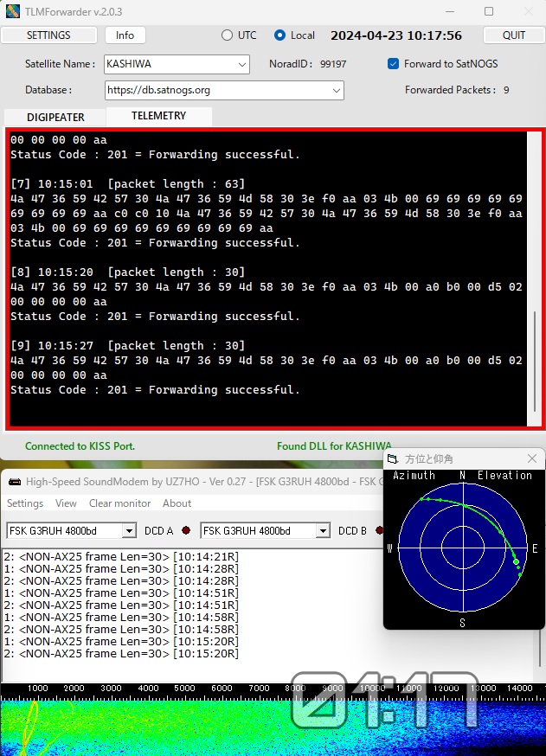Select the UTC time radio button
This screenshot has width=546, height=756.
click(228, 35)
